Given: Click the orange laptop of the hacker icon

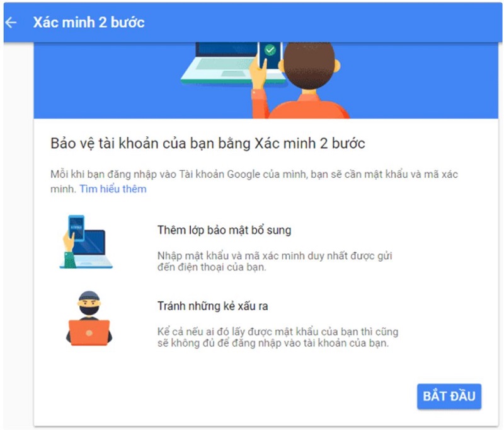Looking at the screenshot, I should pos(89,332).
